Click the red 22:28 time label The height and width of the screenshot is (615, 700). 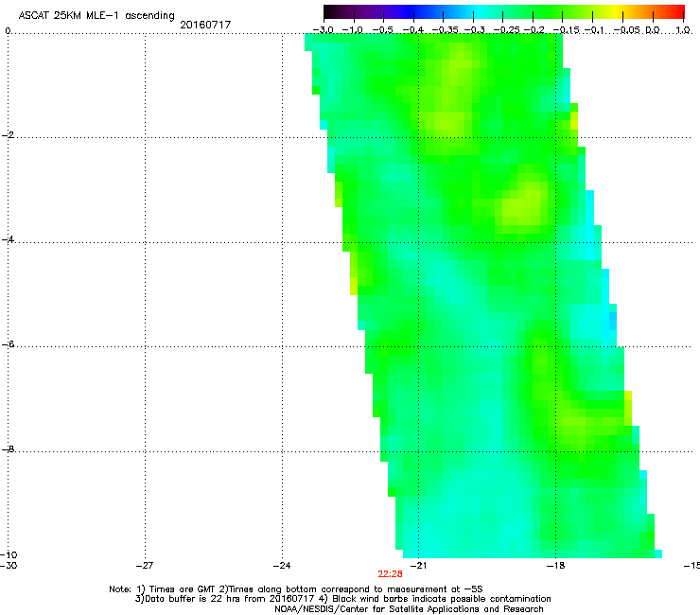coord(390,574)
